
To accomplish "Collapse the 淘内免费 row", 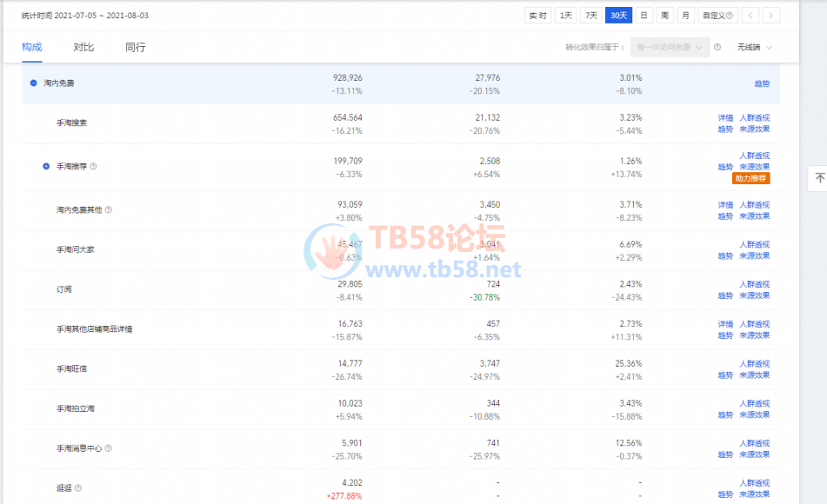I will pyautogui.click(x=34, y=83).
